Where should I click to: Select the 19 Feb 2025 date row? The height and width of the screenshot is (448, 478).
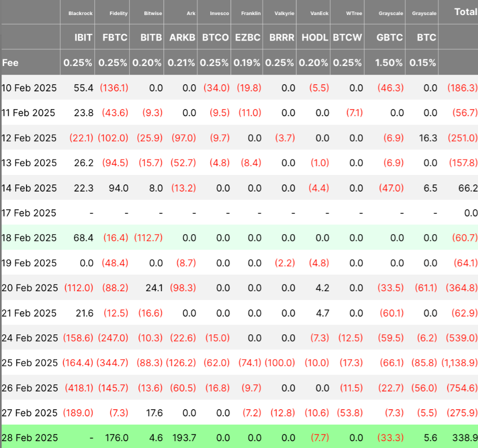pyautogui.click(x=239, y=263)
